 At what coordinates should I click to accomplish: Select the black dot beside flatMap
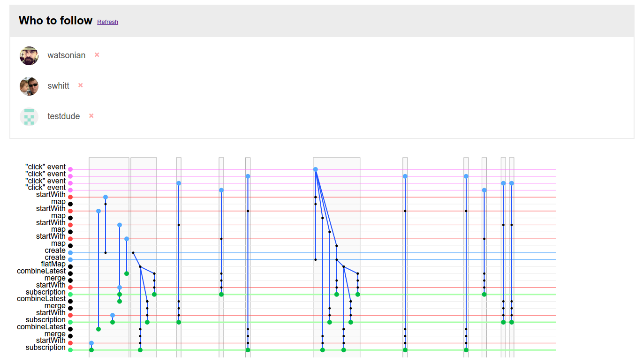click(70, 266)
